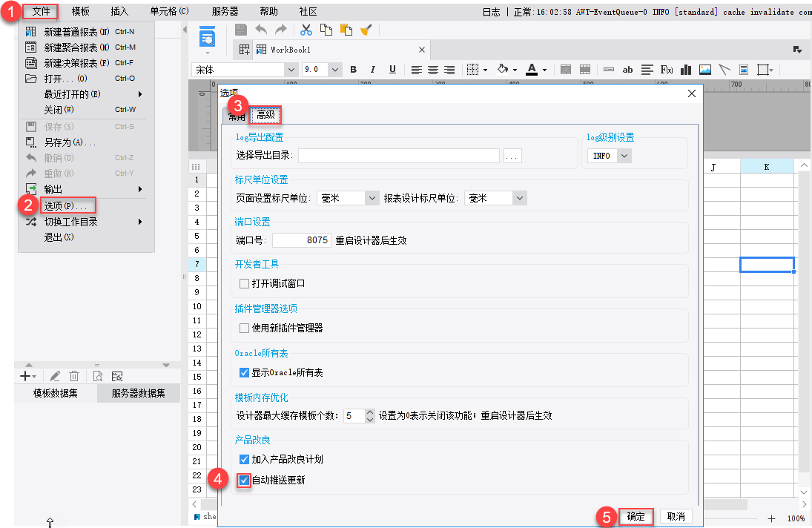
Task: Click the 端口号 input field
Action: point(301,240)
